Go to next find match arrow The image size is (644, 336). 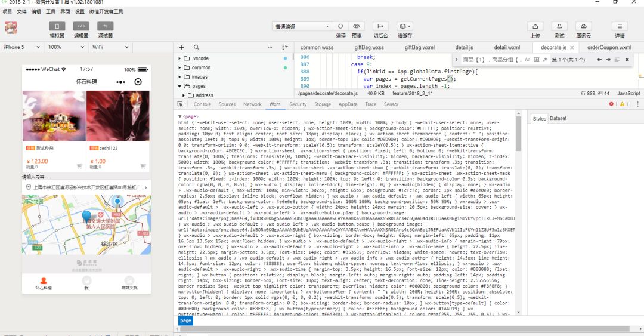[x=608, y=60]
